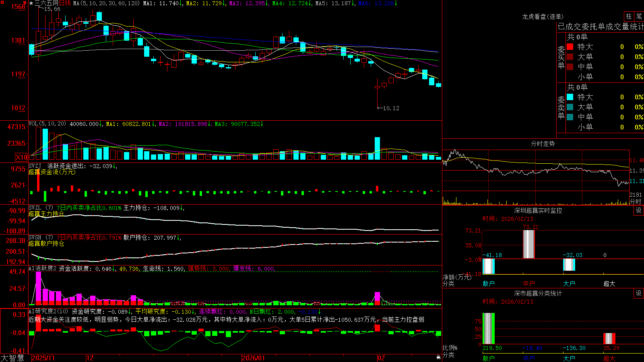Click the 中户 label in 深圳超赢实时监控
The width and height of the screenshot is (644, 362).
point(529,284)
